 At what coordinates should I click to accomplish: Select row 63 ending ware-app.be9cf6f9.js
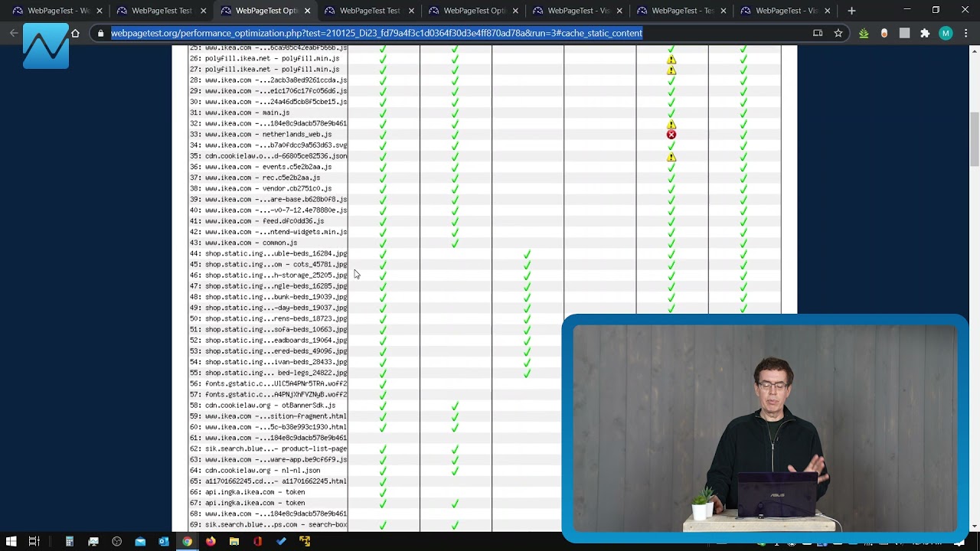(x=268, y=459)
